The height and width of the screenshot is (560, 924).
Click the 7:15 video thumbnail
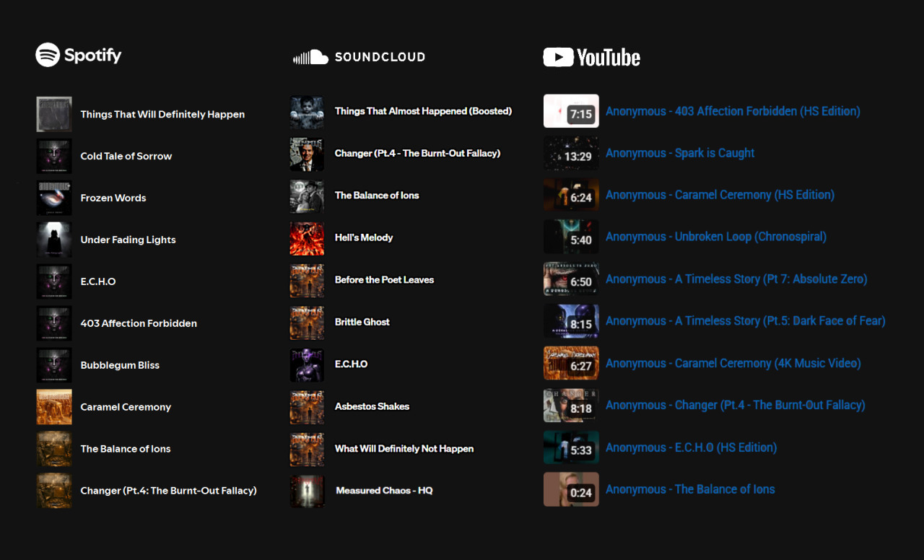(571, 111)
